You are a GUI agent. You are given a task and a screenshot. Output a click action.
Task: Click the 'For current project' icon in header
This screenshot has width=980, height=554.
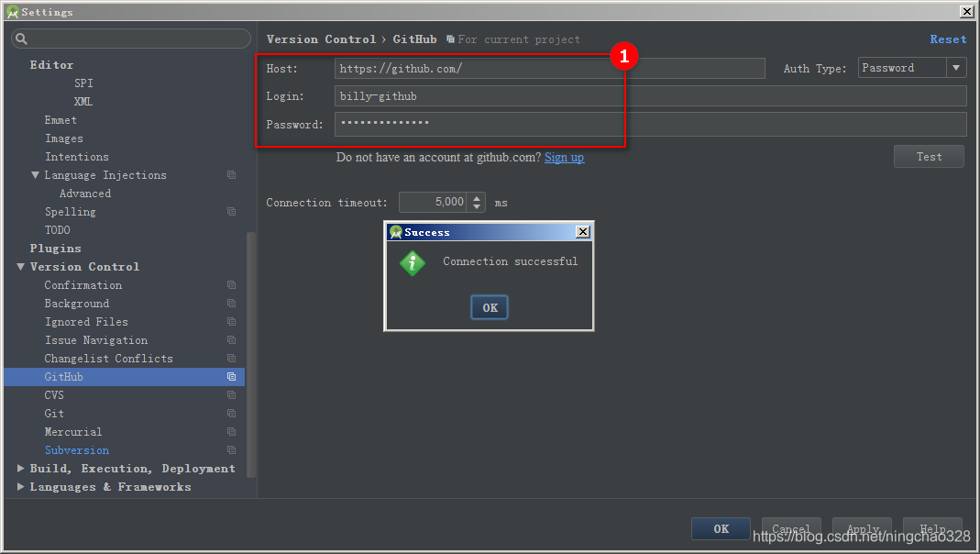pyautogui.click(x=450, y=39)
